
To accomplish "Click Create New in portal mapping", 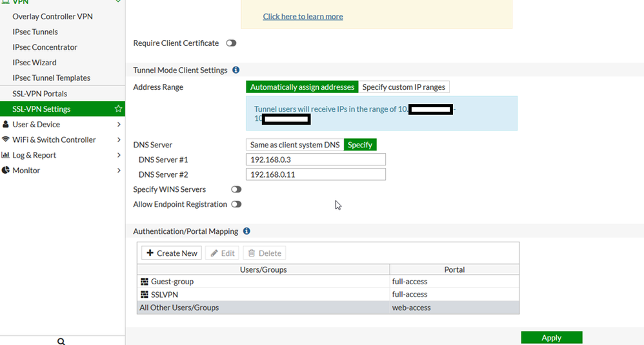I will (172, 253).
